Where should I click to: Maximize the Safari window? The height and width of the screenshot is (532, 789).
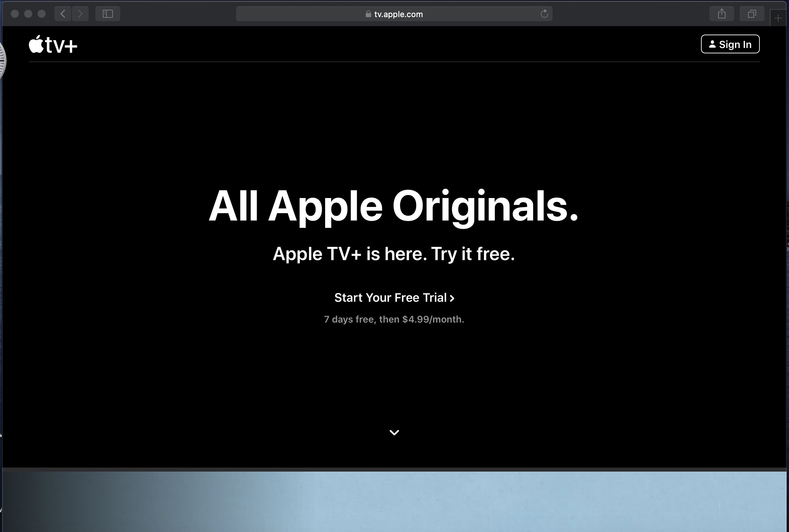[41, 14]
